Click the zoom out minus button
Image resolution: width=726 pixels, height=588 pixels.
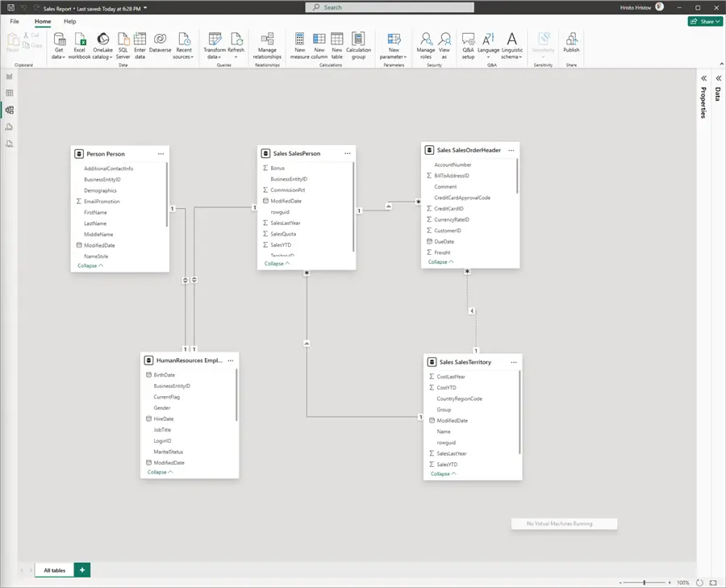point(620,582)
